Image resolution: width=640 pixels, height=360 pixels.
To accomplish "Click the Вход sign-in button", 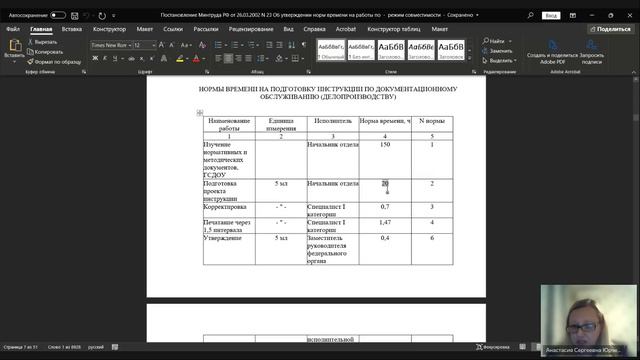I will 551,16.
